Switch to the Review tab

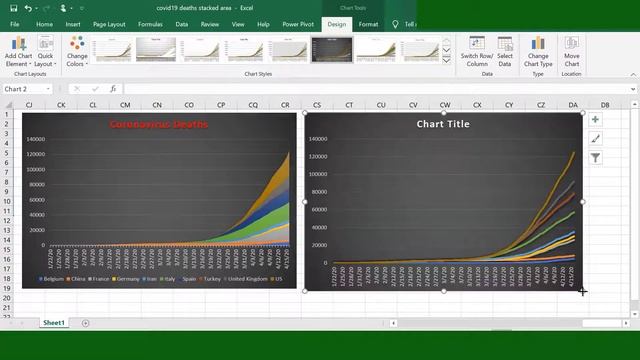tap(209, 24)
